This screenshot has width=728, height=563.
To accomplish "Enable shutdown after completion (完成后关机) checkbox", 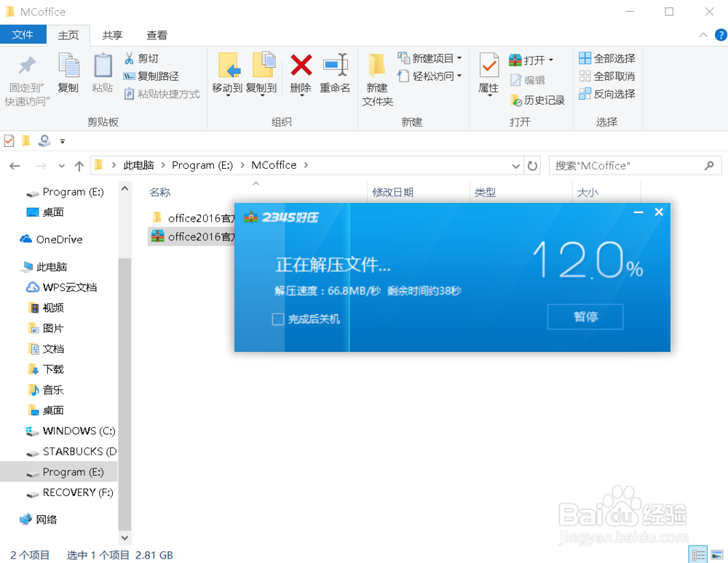I will [x=277, y=319].
